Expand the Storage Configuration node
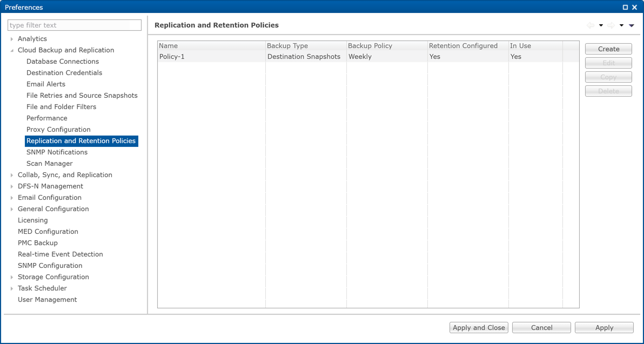644x344 pixels. [12, 277]
